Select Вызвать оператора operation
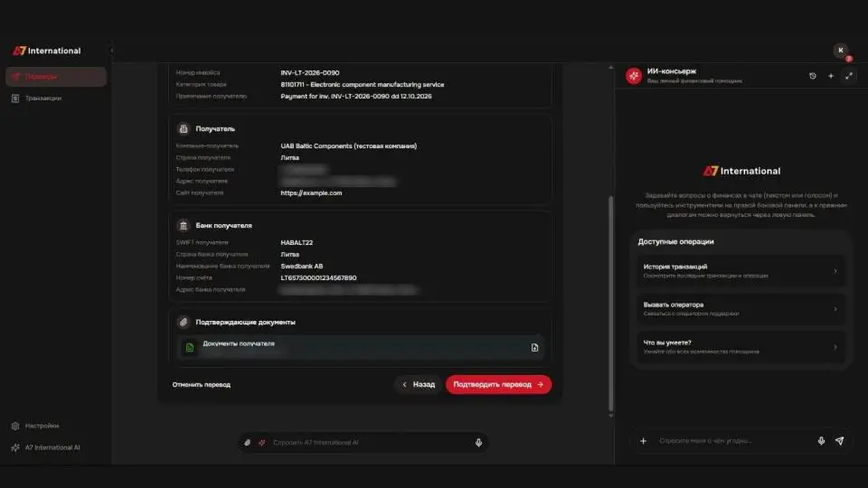 [x=741, y=309]
